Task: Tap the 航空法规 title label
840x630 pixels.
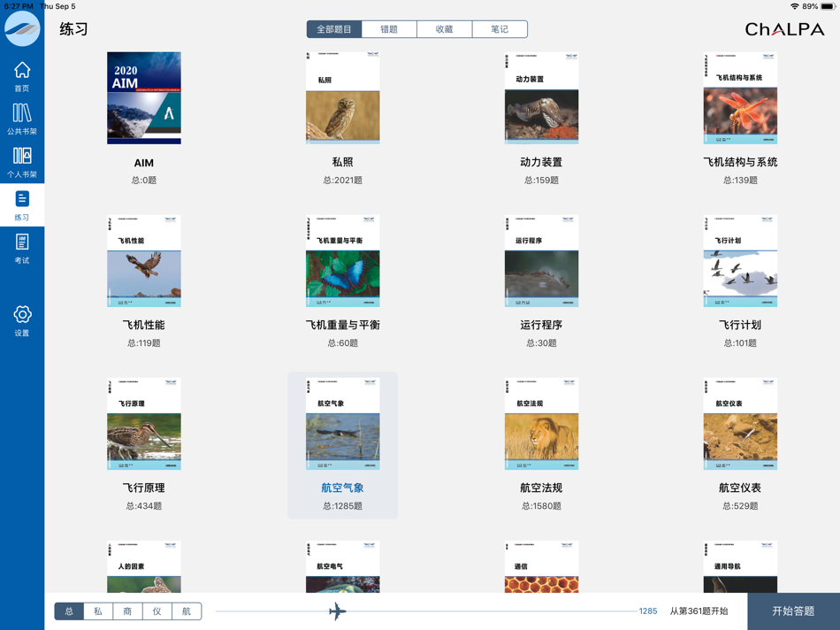Action: click(x=542, y=488)
